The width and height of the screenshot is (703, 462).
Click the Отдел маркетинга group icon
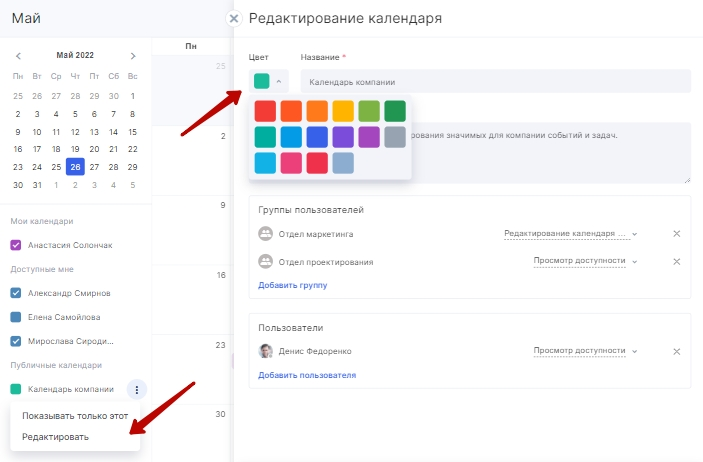coord(266,234)
